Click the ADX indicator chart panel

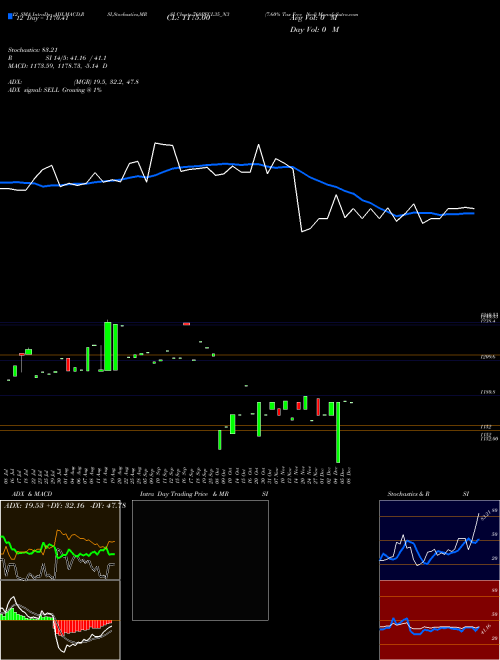point(60,540)
